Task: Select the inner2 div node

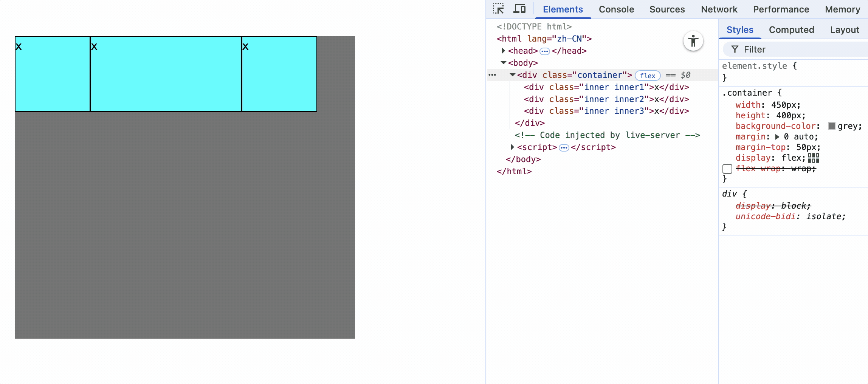Action: 606,99
